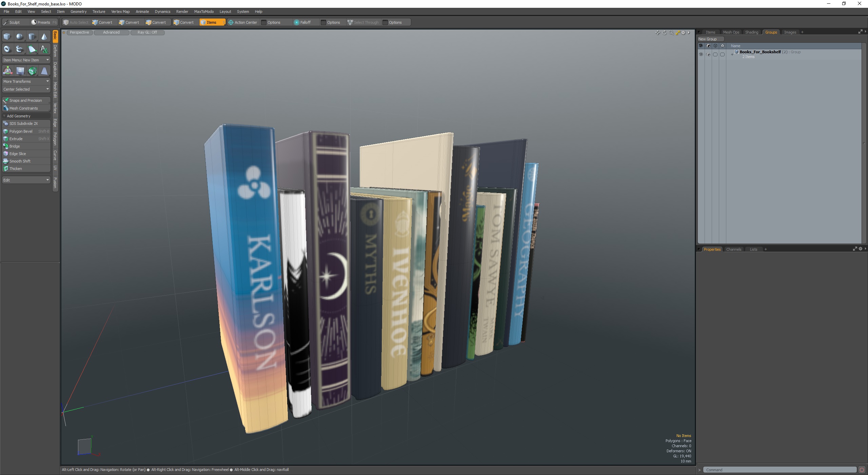
Task: Activate the Transform gizmo tool
Action: pos(7,71)
